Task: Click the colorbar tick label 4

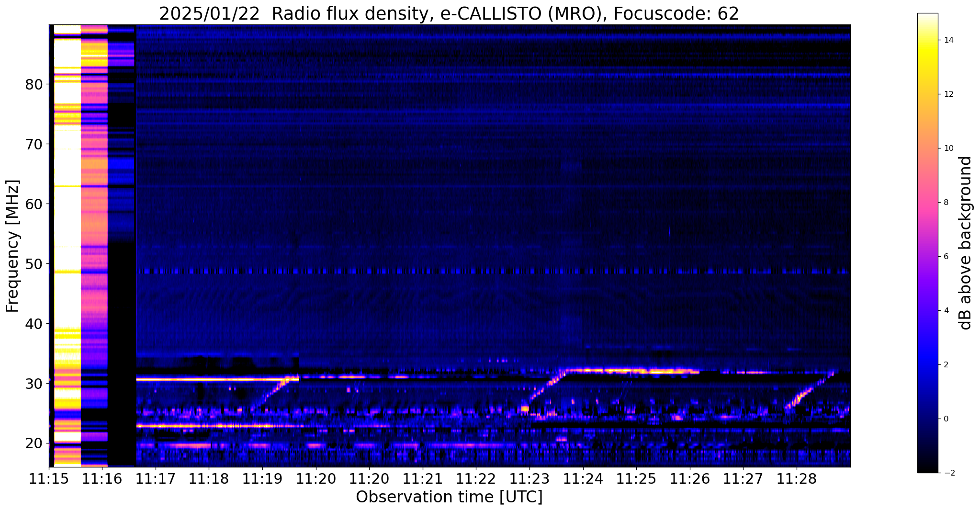Action: coord(946,311)
